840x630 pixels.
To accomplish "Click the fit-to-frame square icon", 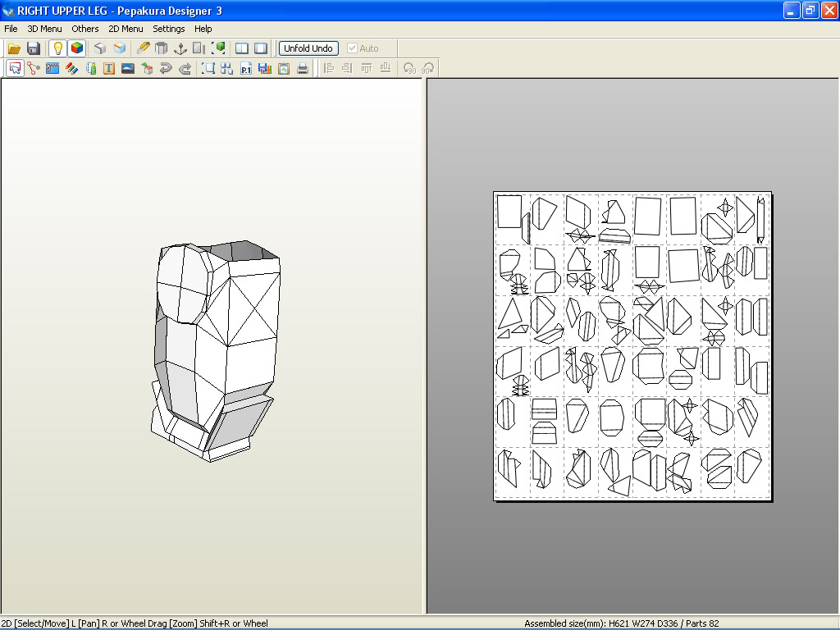I will coord(208,69).
